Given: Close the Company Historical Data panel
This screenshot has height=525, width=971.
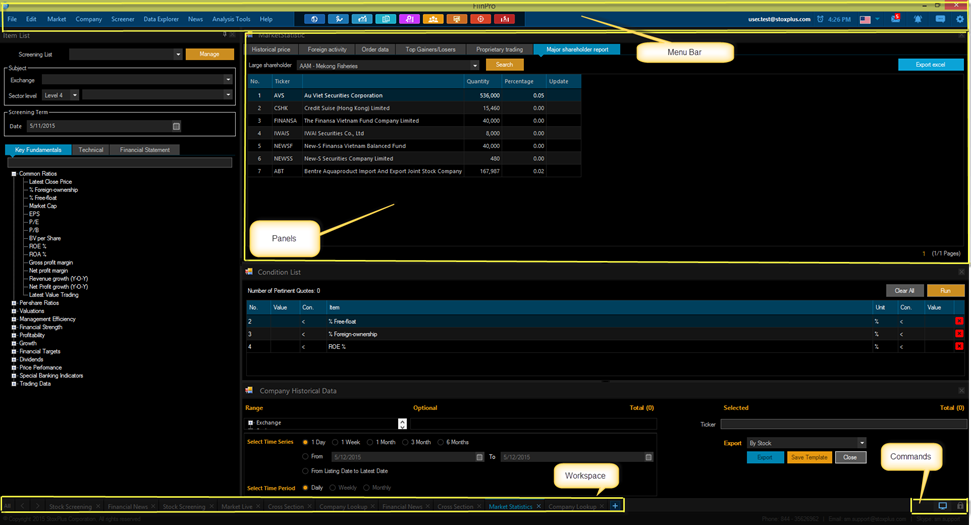Looking at the screenshot, I should [x=961, y=391].
